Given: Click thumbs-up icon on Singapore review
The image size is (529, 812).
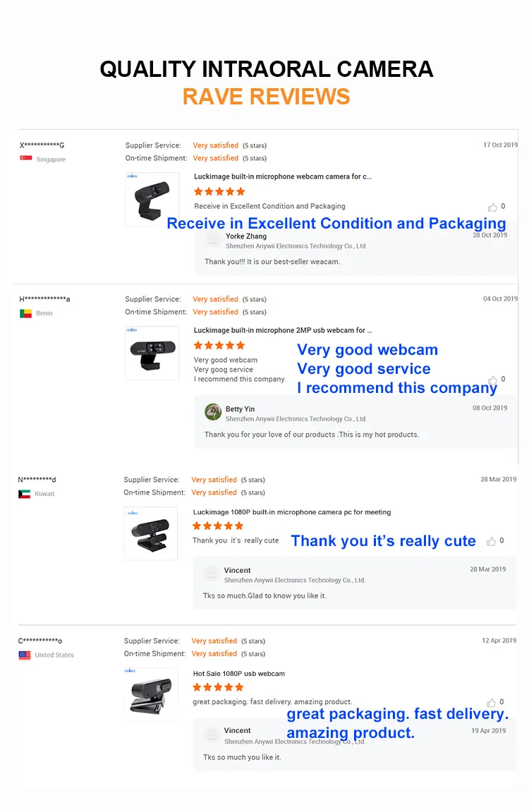Looking at the screenshot, I should coord(492,207).
